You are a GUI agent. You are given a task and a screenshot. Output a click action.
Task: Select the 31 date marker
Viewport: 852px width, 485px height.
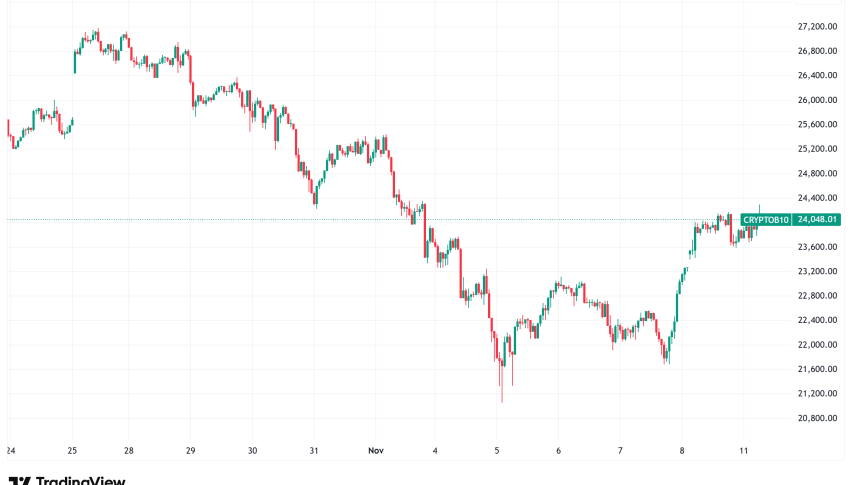tap(314, 450)
